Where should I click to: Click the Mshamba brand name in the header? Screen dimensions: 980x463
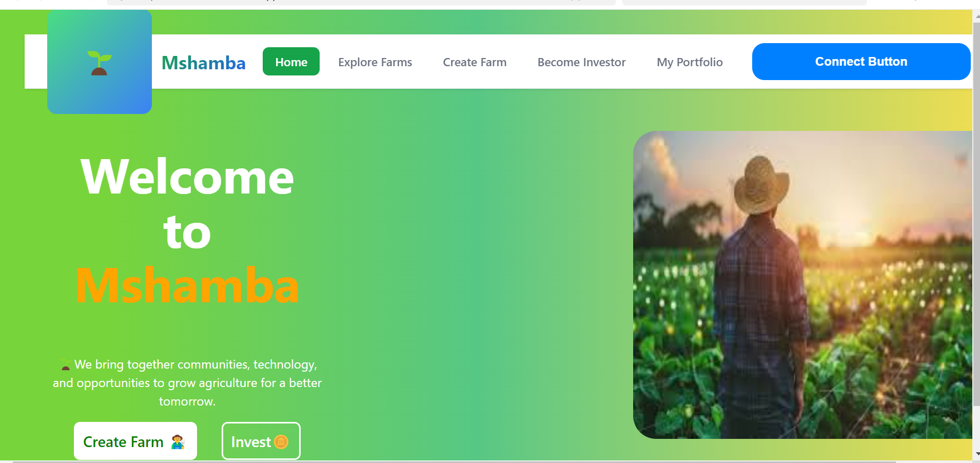204,63
